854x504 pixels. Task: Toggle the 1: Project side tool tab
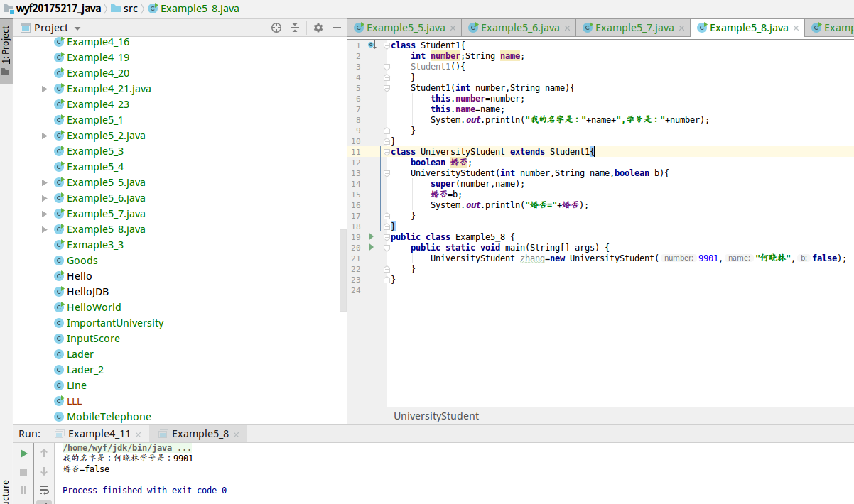pyautogui.click(x=6, y=51)
